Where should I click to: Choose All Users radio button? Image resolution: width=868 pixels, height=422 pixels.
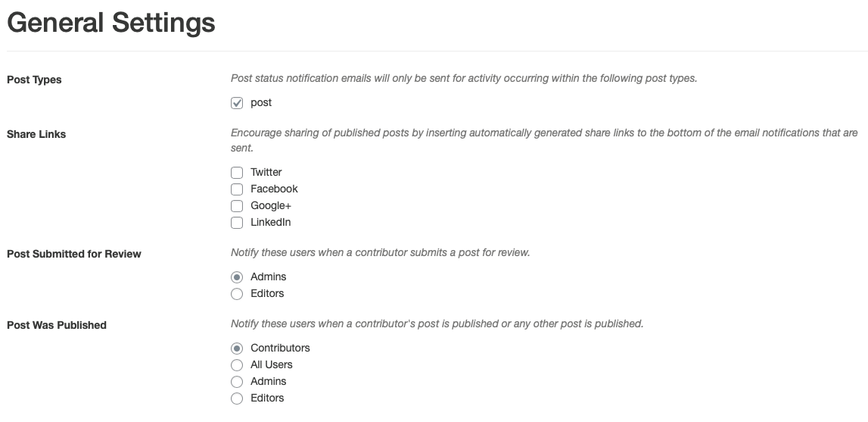tap(237, 365)
